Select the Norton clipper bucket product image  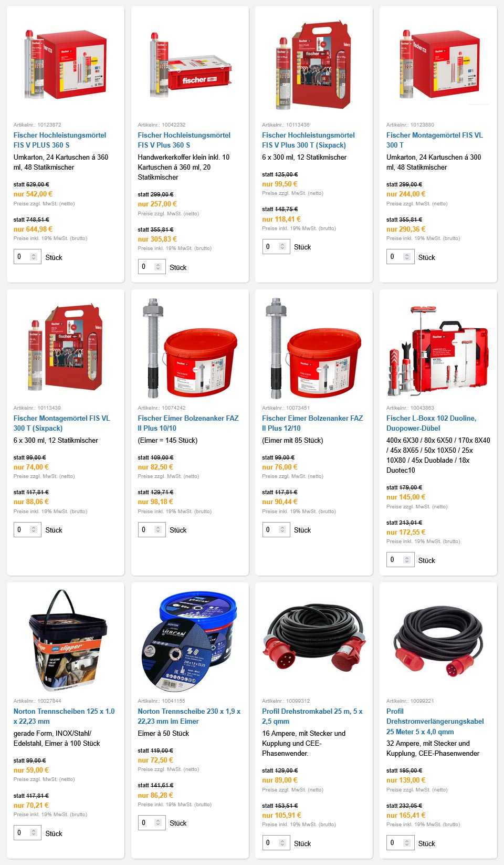tap(66, 640)
